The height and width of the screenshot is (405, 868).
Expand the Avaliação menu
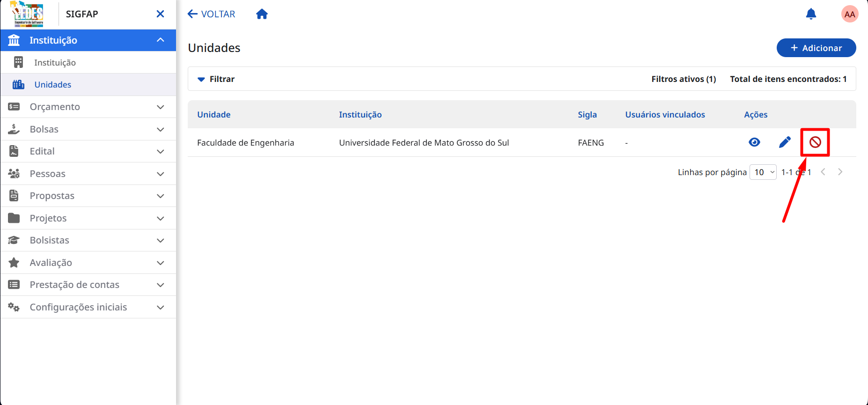(x=88, y=263)
